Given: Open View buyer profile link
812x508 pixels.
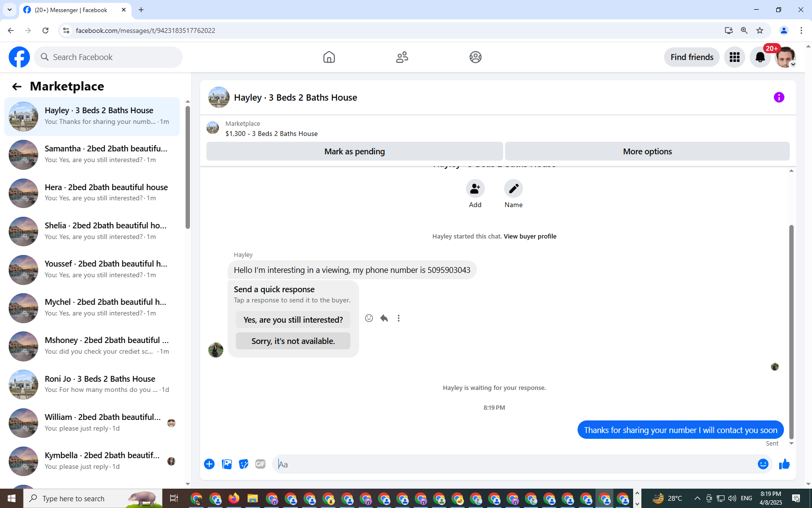Looking at the screenshot, I should pyautogui.click(x=530, y=237).
